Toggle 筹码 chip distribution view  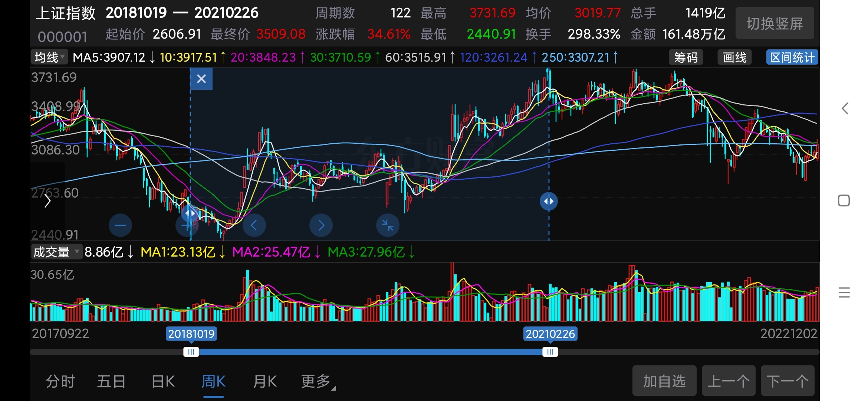coord(686,58)
